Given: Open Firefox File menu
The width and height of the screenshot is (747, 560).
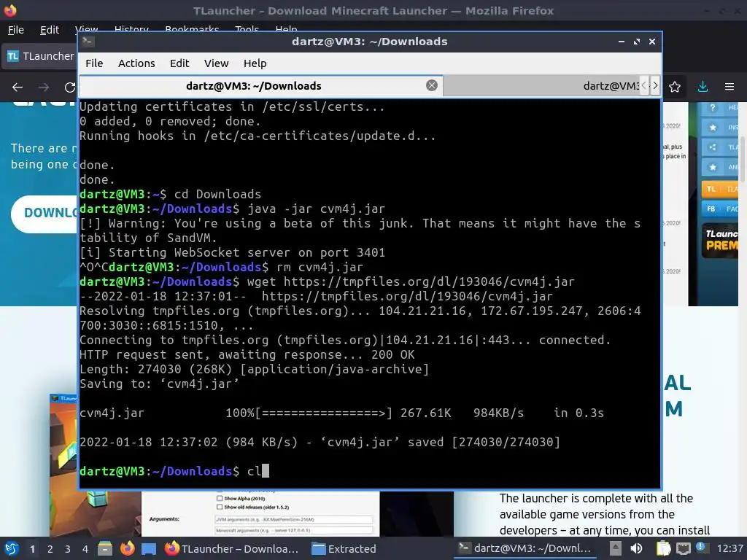Looking at the screenshot, I should pyautogui.click(x=16, y=30).
